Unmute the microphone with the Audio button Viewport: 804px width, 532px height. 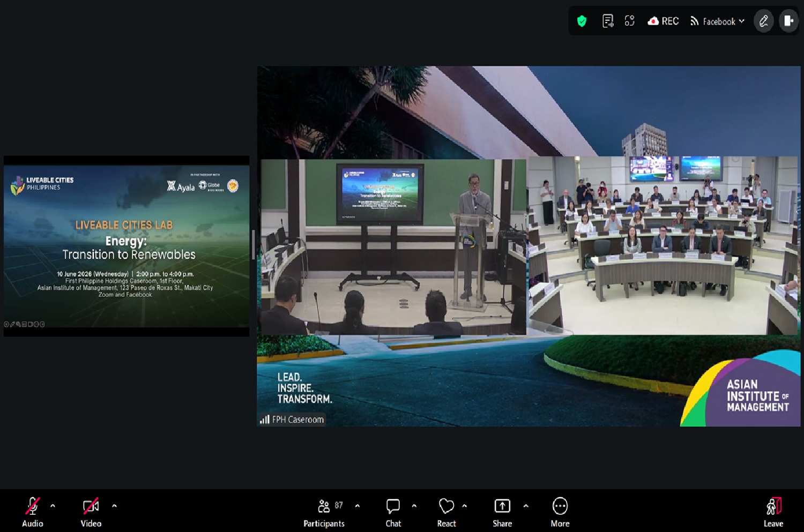click(x=32, y=512)
